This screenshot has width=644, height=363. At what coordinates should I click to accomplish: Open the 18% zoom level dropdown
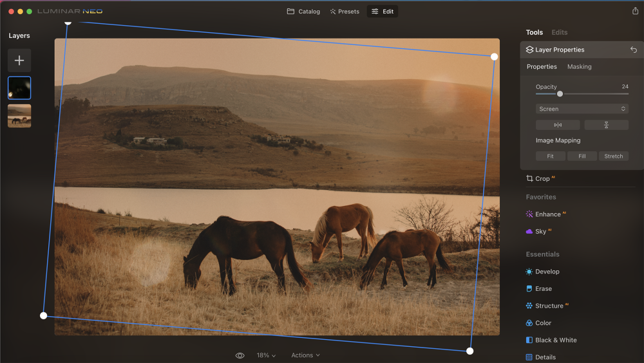pos(266,356)
